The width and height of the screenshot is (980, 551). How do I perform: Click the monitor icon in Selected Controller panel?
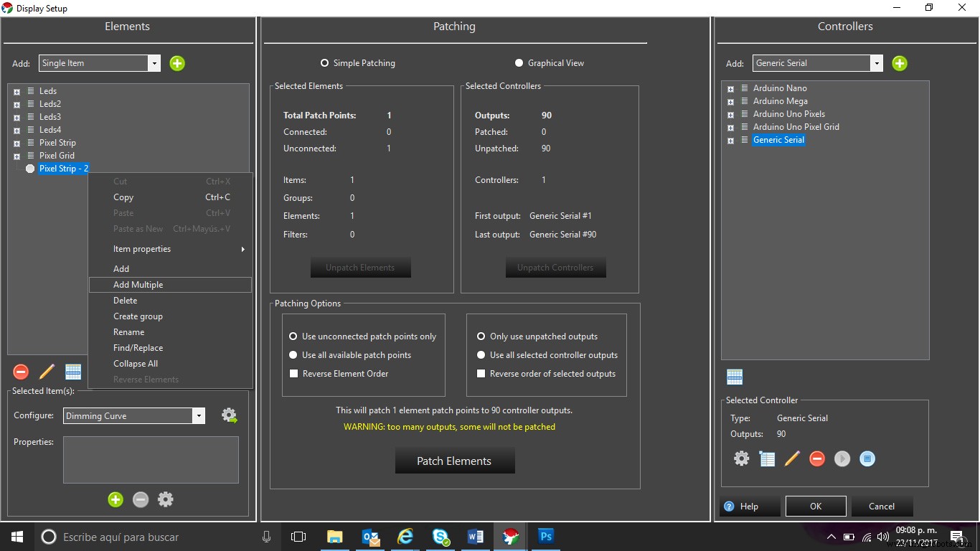click(867, 458)
